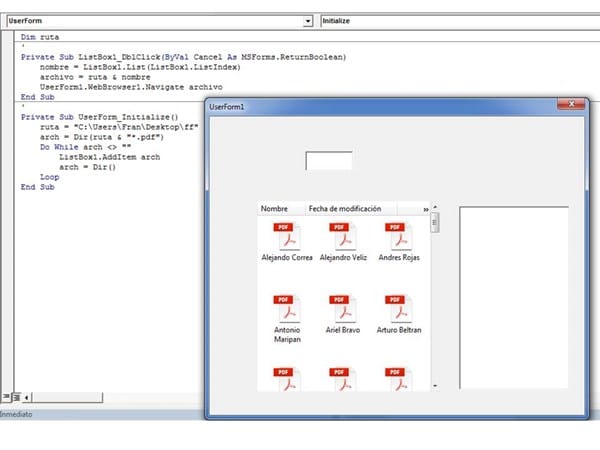Viewport: 600px width, 450px height.
Task: Click the text box on UserForm1
Action: click(x=328, y=161)
